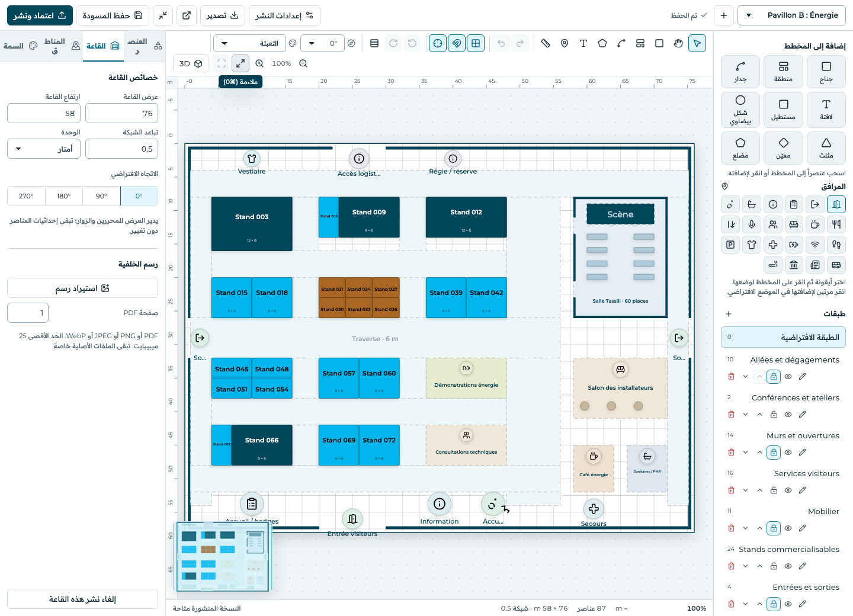
Task: Activate the hand pan tool
Action: (678, 43)
